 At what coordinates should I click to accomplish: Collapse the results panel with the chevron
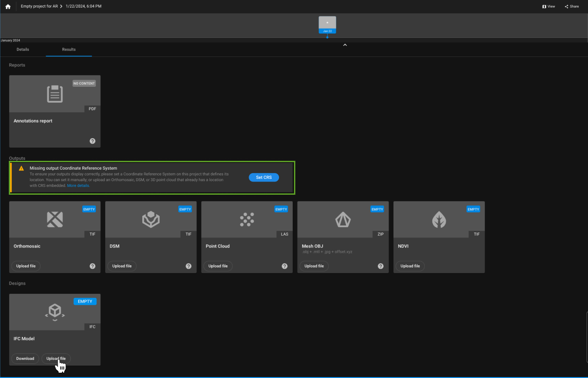click(x=345, y=44)
